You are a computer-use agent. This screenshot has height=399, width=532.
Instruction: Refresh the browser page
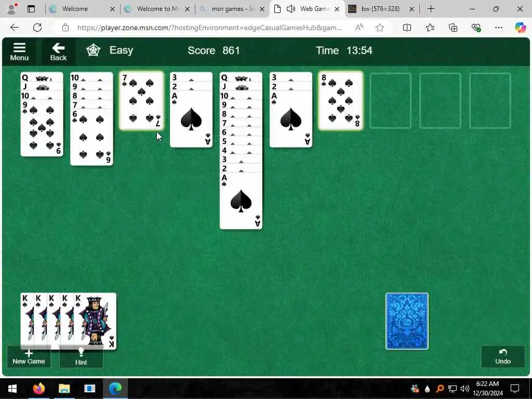(x=37, y=28)
